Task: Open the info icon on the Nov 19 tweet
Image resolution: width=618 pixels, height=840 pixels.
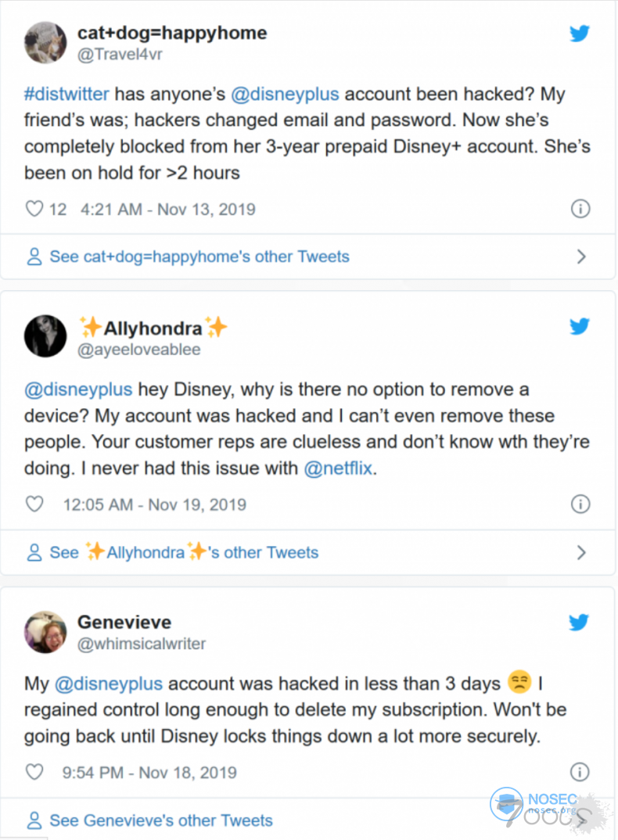Action: 580,504
